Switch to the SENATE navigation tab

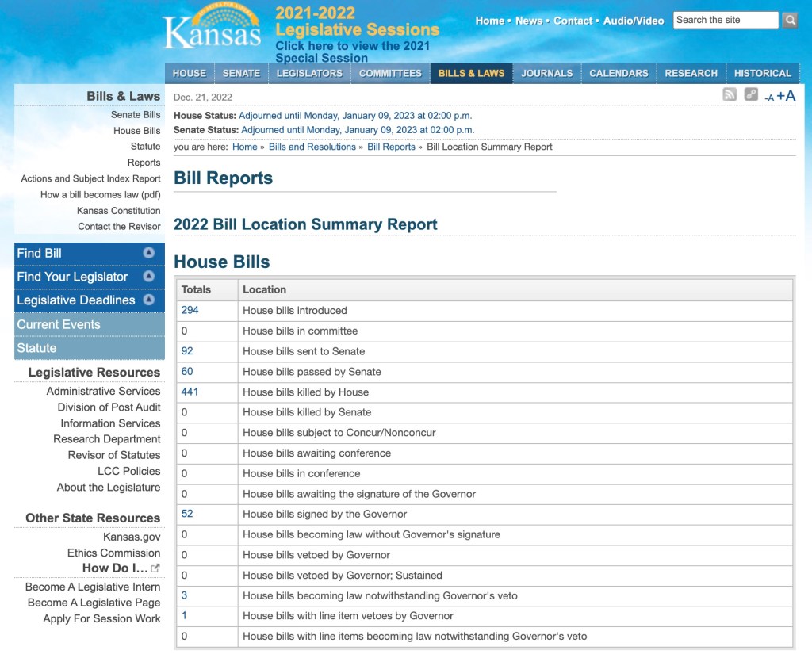coord(241,72)
